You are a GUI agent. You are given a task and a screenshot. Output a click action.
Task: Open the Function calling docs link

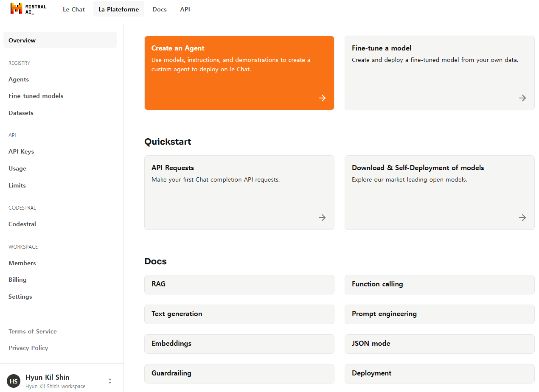[440, 285]
